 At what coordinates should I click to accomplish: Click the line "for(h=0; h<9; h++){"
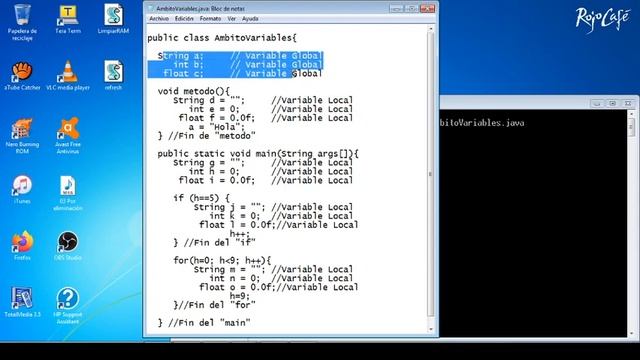pyautogui.click(x=222, y=260)
